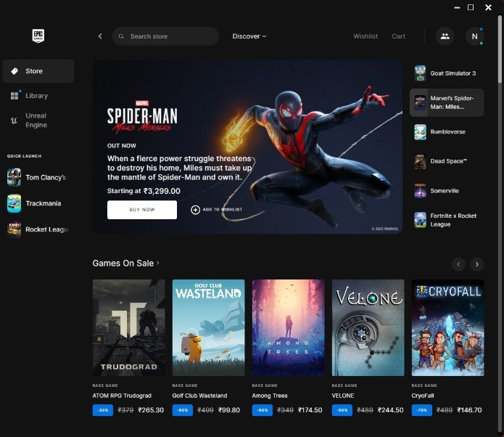Click the Golf Club Wasteland title
Image resolution: width=504 pixels, height=437 pixels.
[199, 396]
